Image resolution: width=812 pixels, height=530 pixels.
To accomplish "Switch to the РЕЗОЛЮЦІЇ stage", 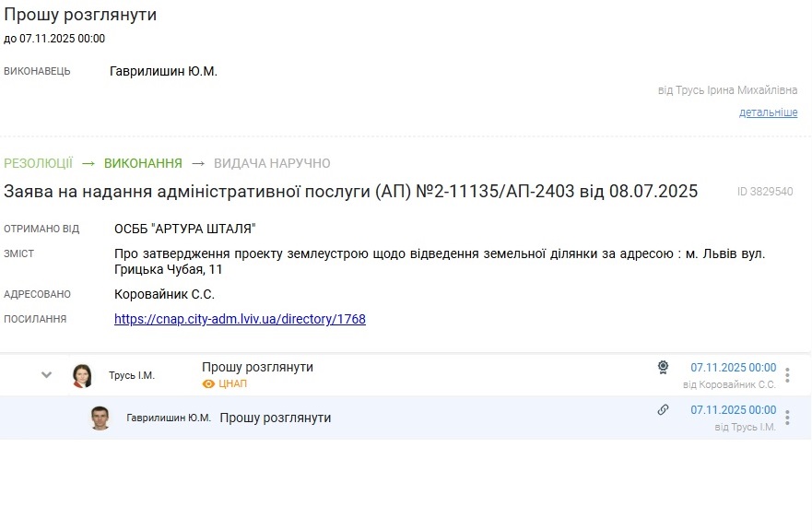I will click(38, 163).
